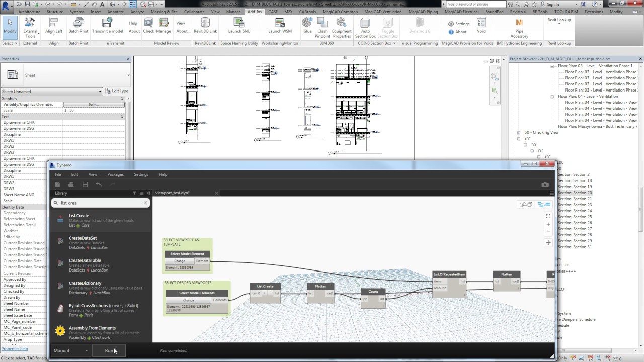644x362 pixels.
Task: Click Revit keyword search box
Action: [x=478, y=4]
